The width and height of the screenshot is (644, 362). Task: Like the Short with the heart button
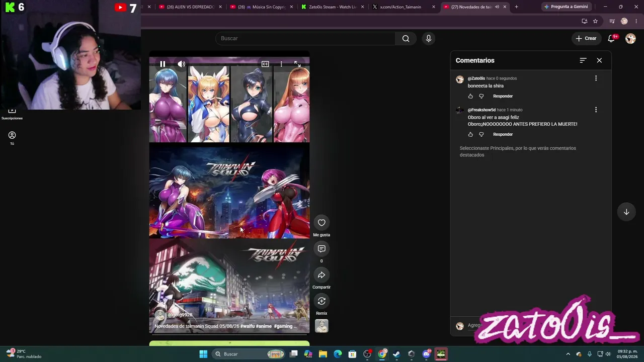[321, 223]
